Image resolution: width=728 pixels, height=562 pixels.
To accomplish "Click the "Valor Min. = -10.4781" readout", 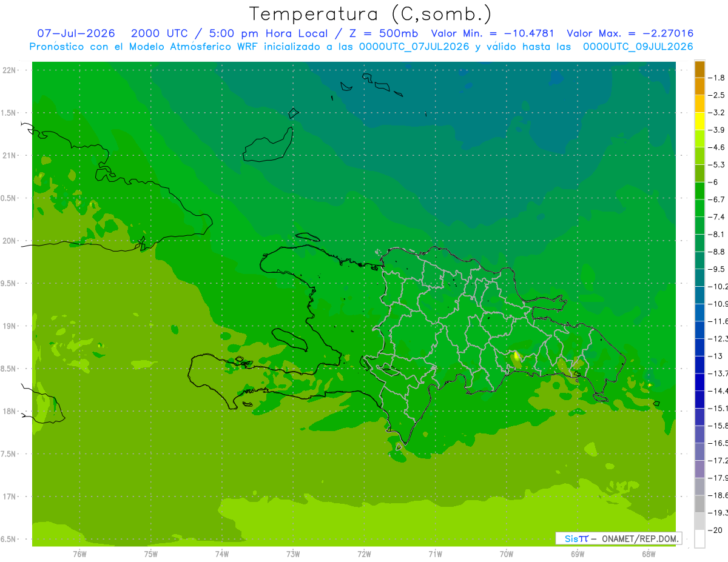I will (x=492, y=33).
